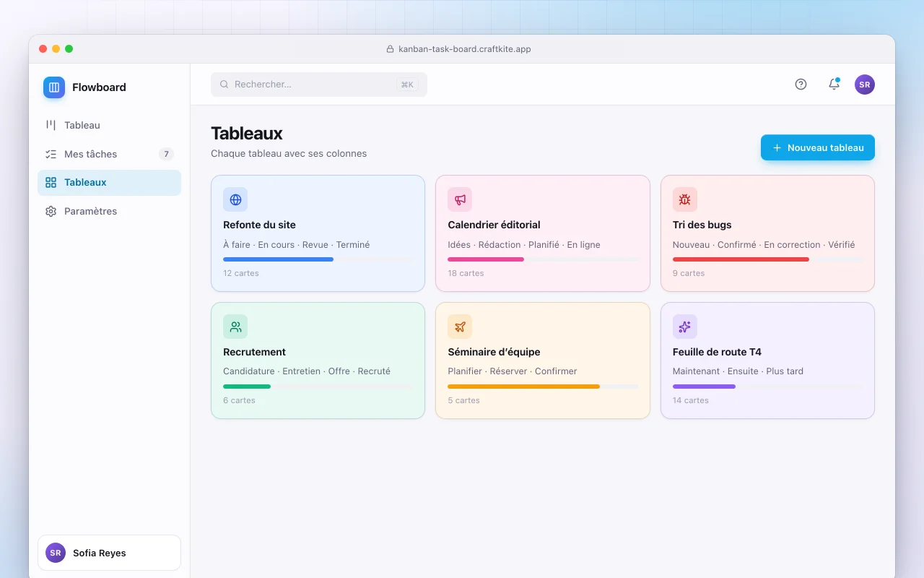Open Paramètres in the sidebar
Image resolution: width=924 pixels, height=578 pixels.
coord(109,212)
